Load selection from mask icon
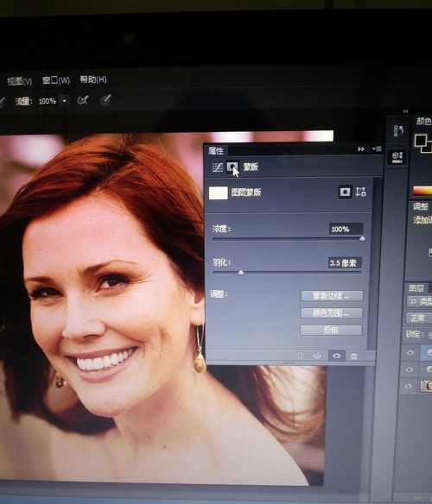 (x=301, y=356)
